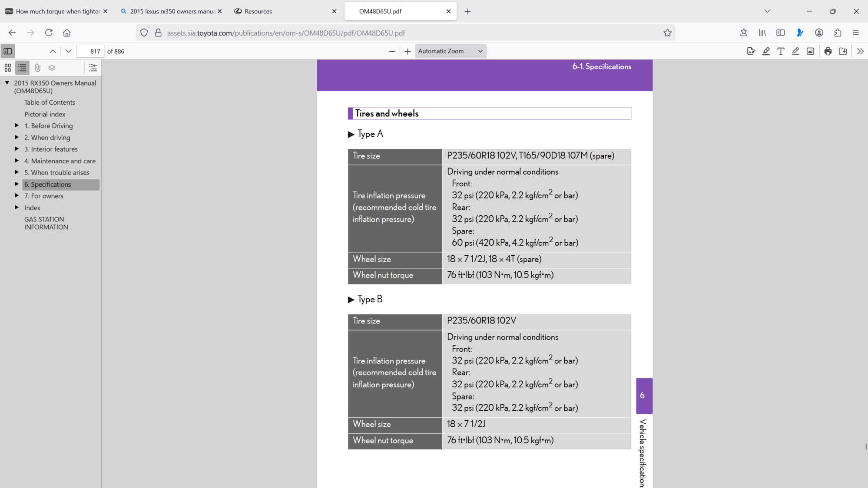
Task: Show the thumbnails view in sidebar
Action: coord(8,68)
